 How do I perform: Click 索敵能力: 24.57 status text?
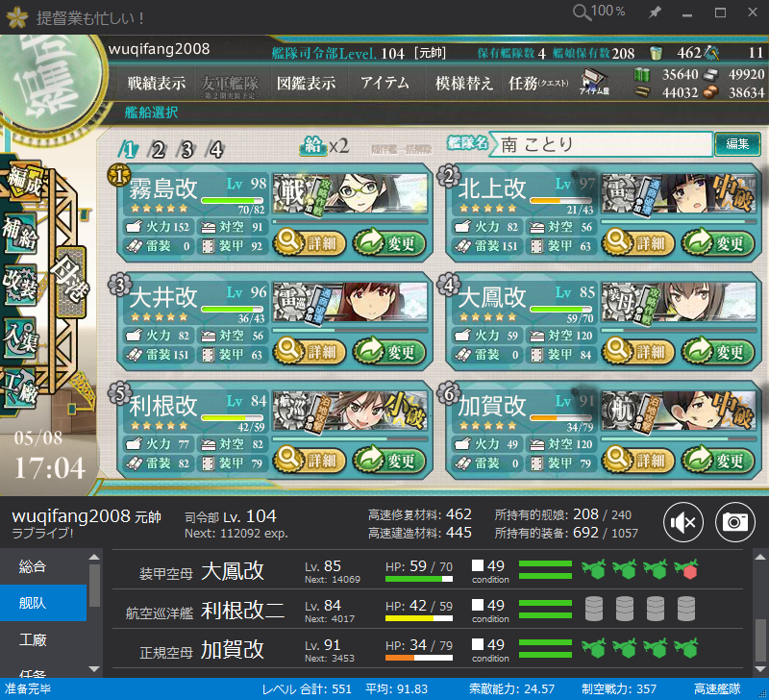coord(511,689)
